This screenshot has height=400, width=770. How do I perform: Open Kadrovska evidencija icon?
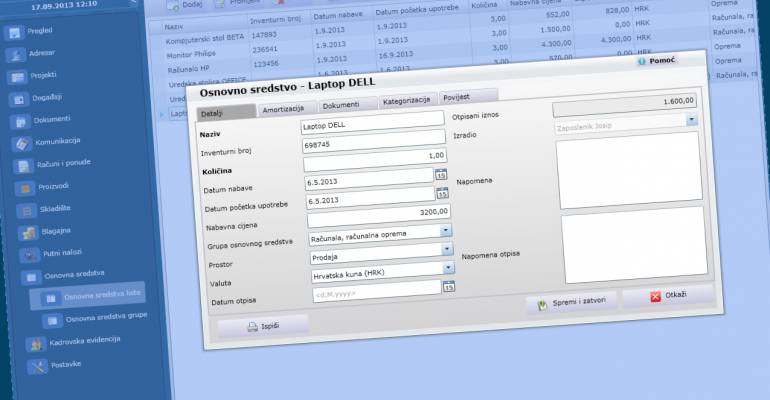[35, 345]
